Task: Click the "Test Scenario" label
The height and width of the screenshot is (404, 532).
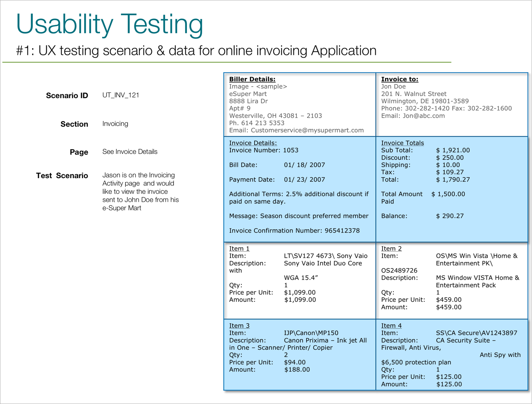Action: [62, 175]
